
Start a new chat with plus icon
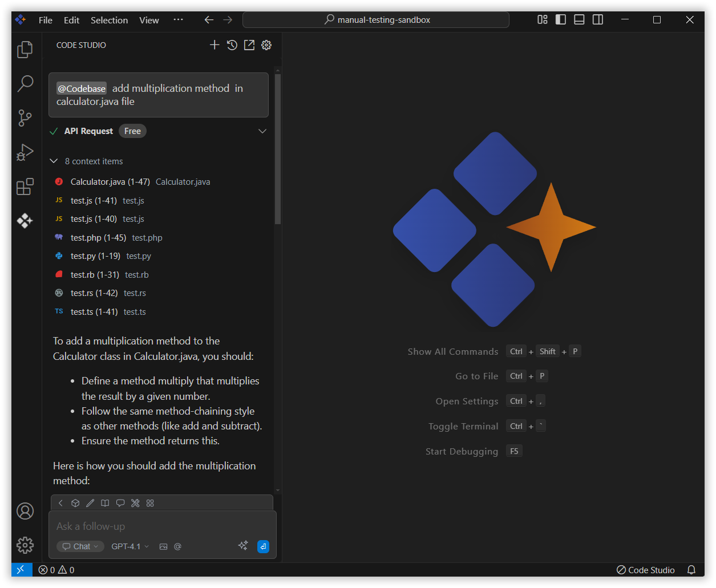215,45
